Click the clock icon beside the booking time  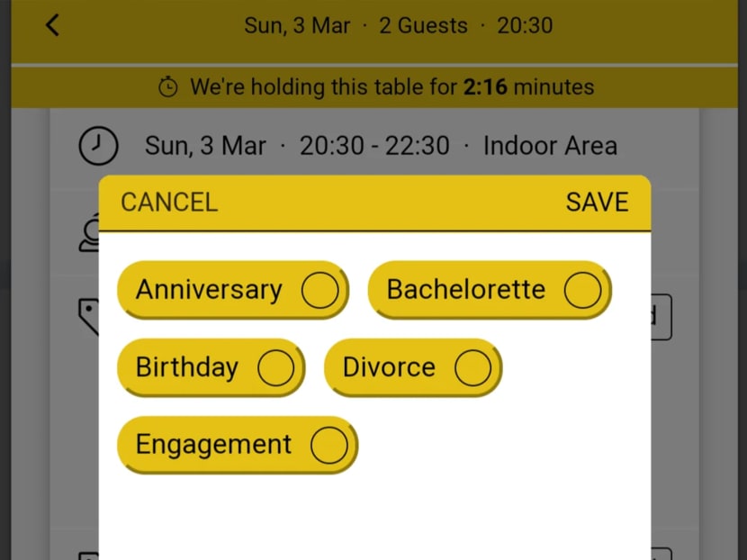(98, 145)
